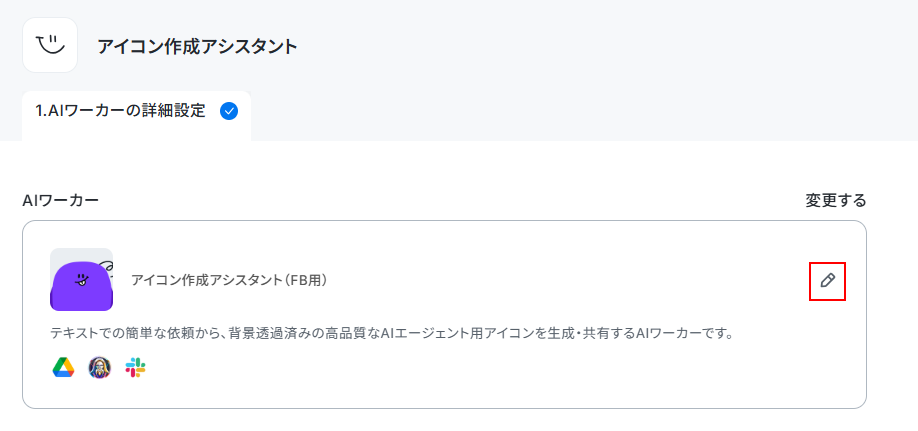Select the purple character avatar thumbnail
Viewport: 918px width, 431px height.
pyautogui.click(x=81, y=279)
